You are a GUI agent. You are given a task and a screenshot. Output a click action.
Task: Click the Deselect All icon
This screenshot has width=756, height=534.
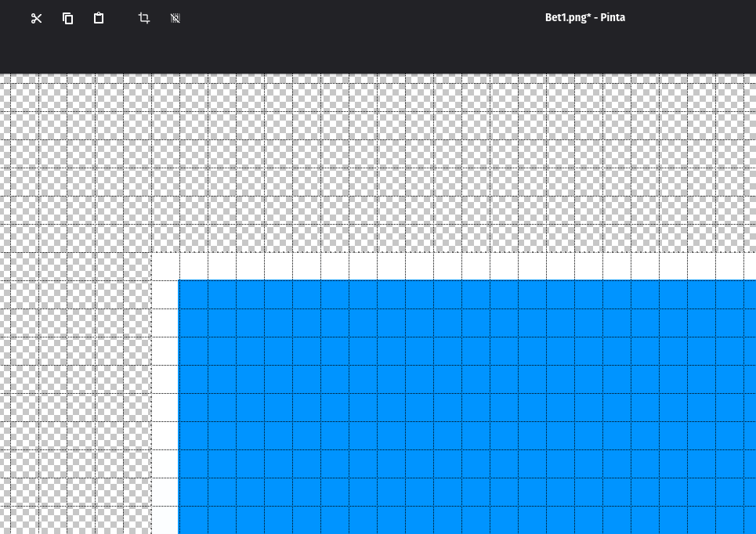tap(175, 18)
